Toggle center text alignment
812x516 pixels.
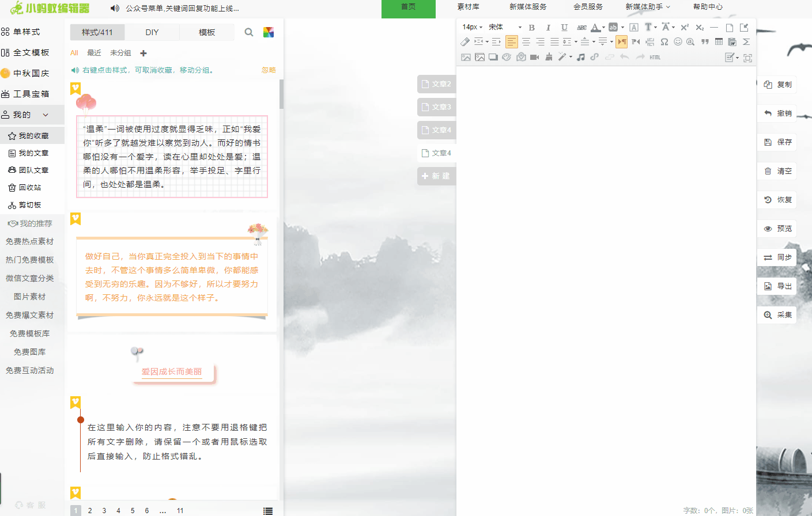pos(527,41)
